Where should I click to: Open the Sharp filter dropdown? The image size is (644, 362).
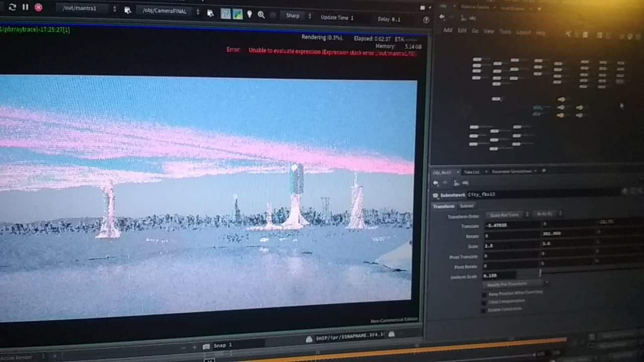(296, 16)
